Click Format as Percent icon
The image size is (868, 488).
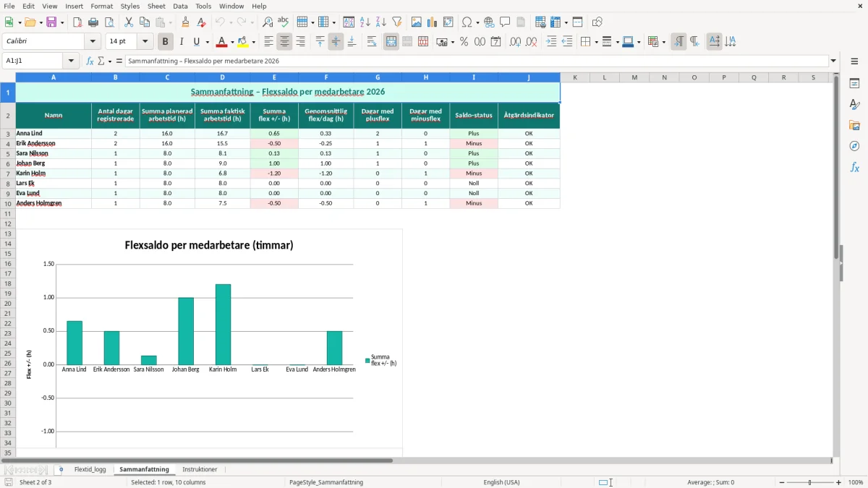pos(464,42)
